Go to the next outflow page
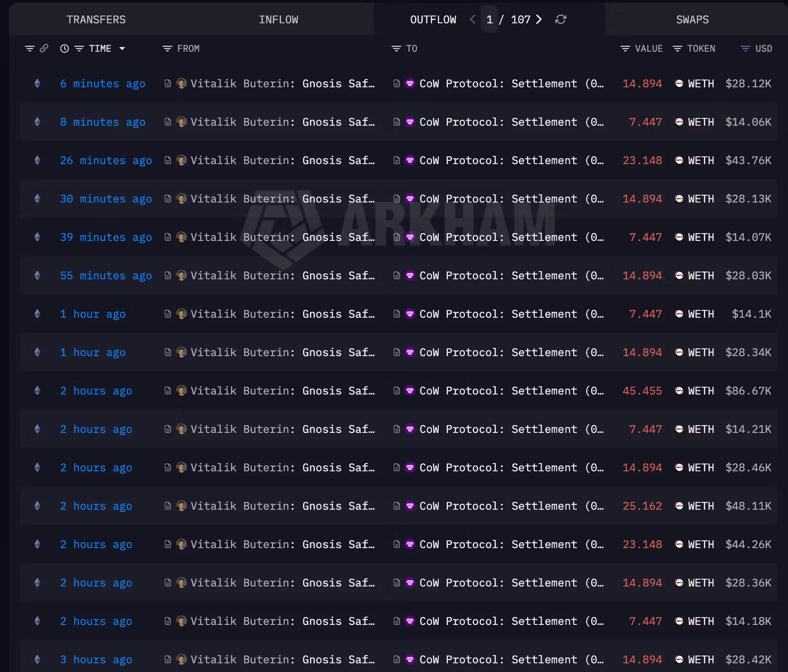The height and width of the screenshot is (672, 788). [x=539, y=19]
